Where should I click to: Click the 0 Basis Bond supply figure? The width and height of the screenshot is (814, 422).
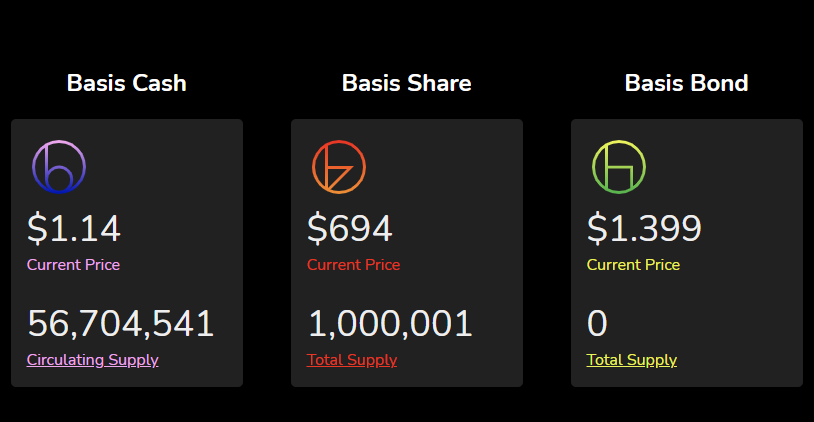point(597,323)
